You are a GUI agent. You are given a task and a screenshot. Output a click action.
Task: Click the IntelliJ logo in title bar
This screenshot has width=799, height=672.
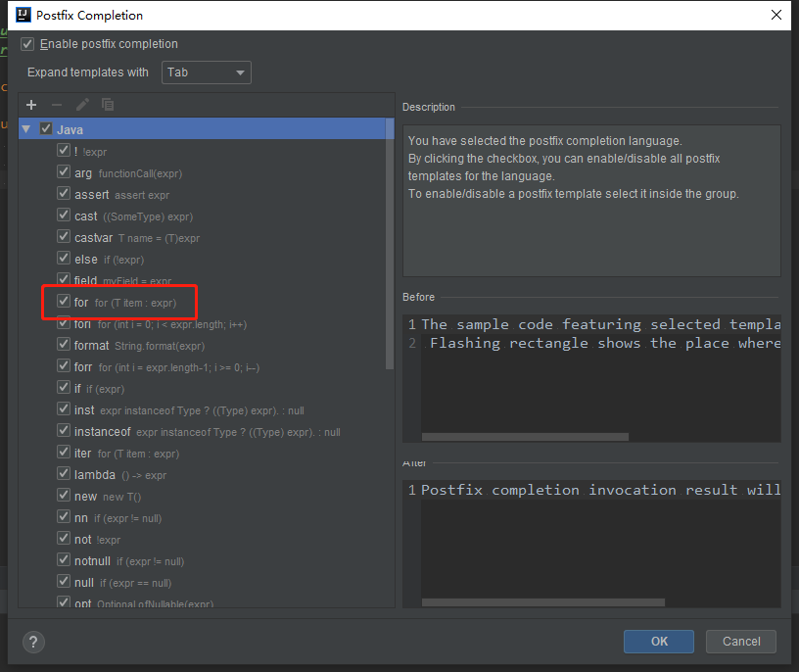click(x=23, y=15)
